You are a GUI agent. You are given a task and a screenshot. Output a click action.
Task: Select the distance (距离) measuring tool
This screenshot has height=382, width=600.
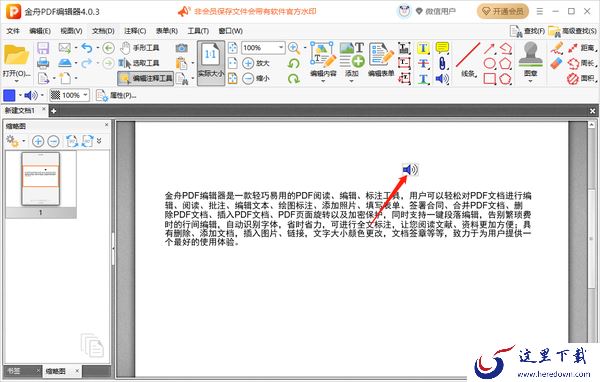(x=582, y=48)
